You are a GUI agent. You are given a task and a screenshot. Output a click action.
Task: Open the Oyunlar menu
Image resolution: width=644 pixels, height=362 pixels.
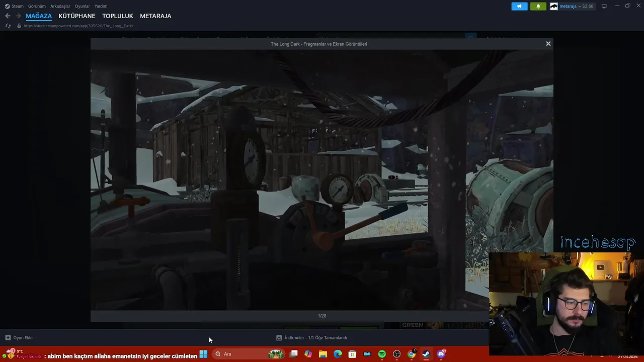[83, 6]
